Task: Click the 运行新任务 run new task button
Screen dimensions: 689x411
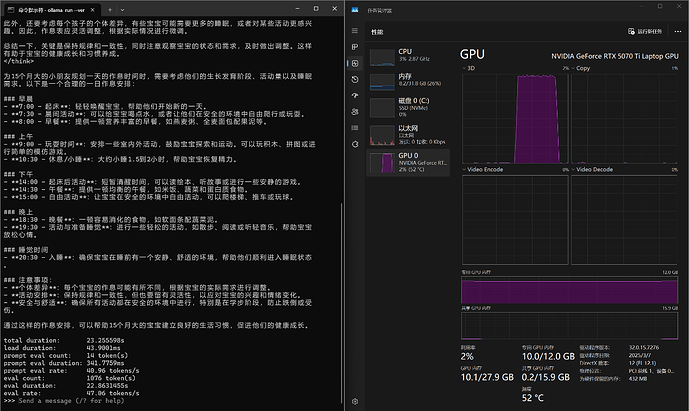Action: coord(646,31)
